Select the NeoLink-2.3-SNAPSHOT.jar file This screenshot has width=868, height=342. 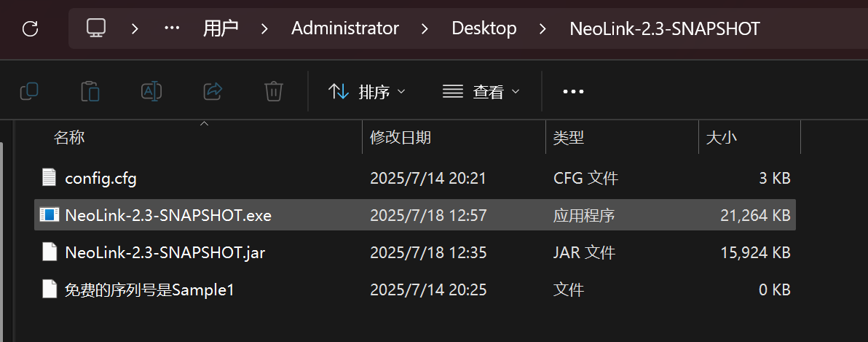pos(165,252)
